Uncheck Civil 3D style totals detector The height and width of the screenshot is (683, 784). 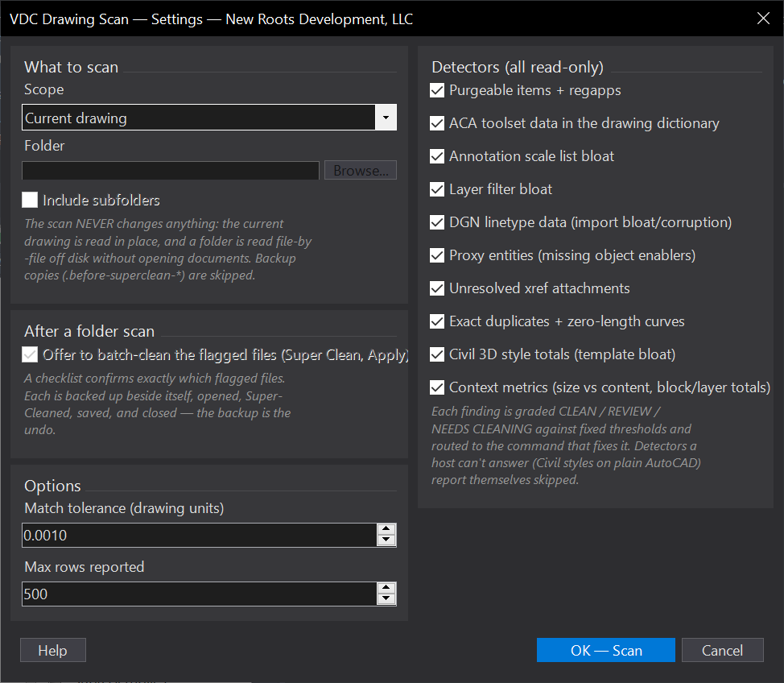tap(437, 354)
